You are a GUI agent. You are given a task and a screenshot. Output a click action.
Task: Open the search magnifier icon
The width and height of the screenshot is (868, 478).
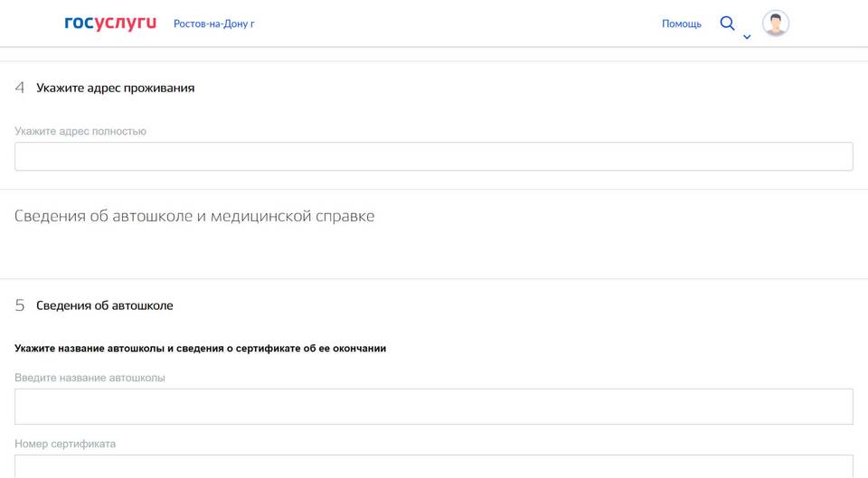point(727,23)
